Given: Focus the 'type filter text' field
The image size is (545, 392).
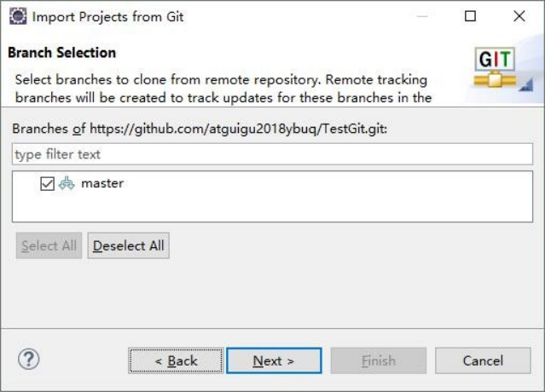Looking at the screenshot, I should [x=273, y=154].
